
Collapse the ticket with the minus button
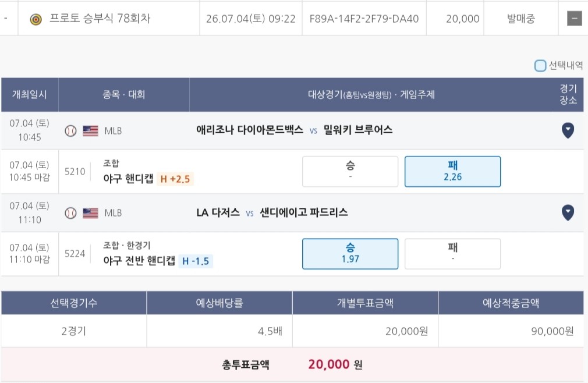click(x=574, y=19)
